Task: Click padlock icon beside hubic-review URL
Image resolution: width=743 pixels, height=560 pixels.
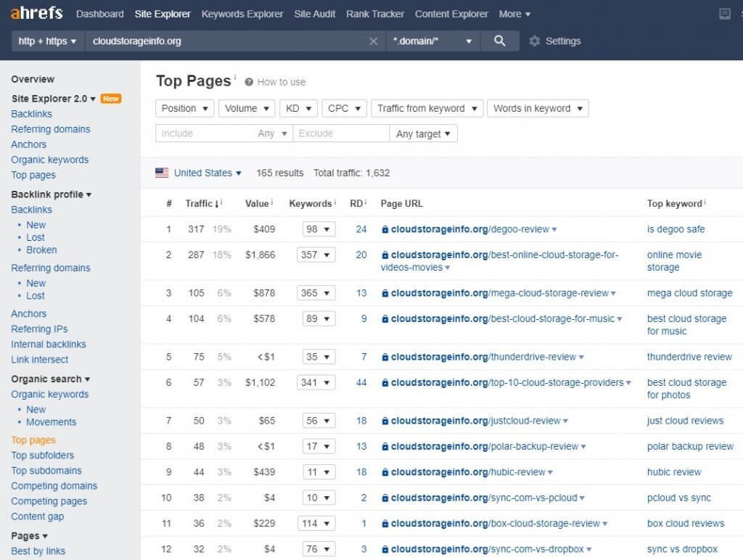Action: click(385, 472)
